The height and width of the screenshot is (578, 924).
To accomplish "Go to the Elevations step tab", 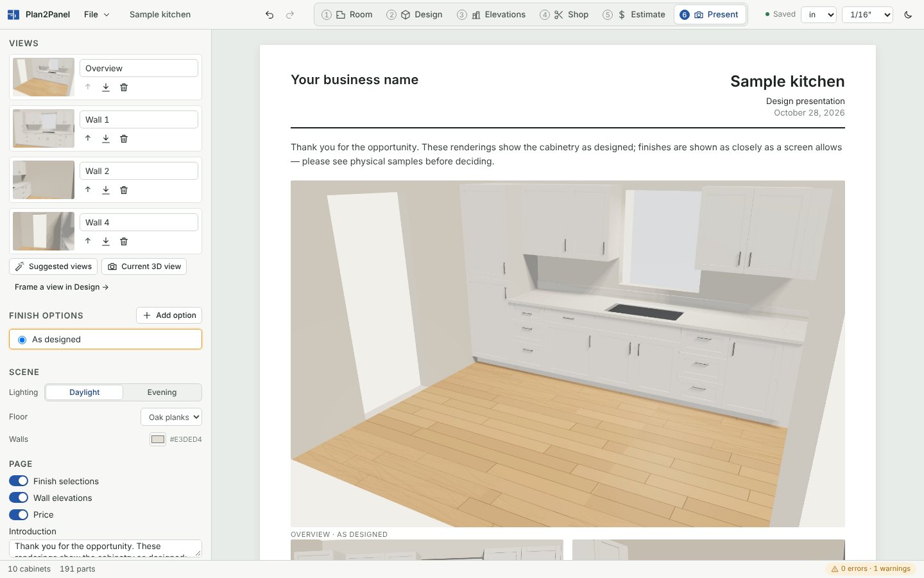I will coord(492,15).
